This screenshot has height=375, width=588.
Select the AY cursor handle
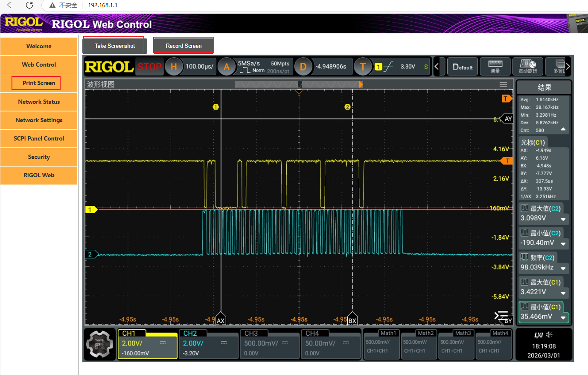tap(507, 119)
